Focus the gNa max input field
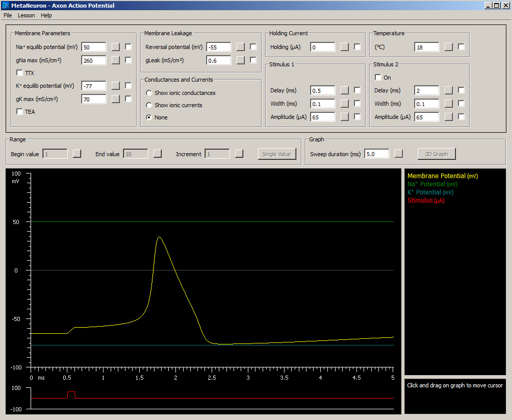Viewport: 512px width, 420px height. tap(94, 60)
